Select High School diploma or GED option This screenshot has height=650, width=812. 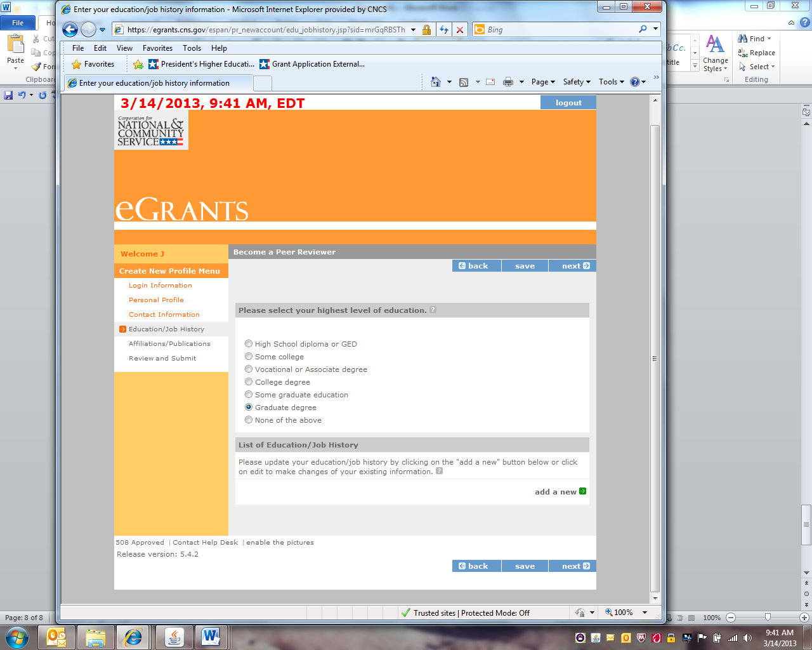pyautogui.click(x=249, y=343)
